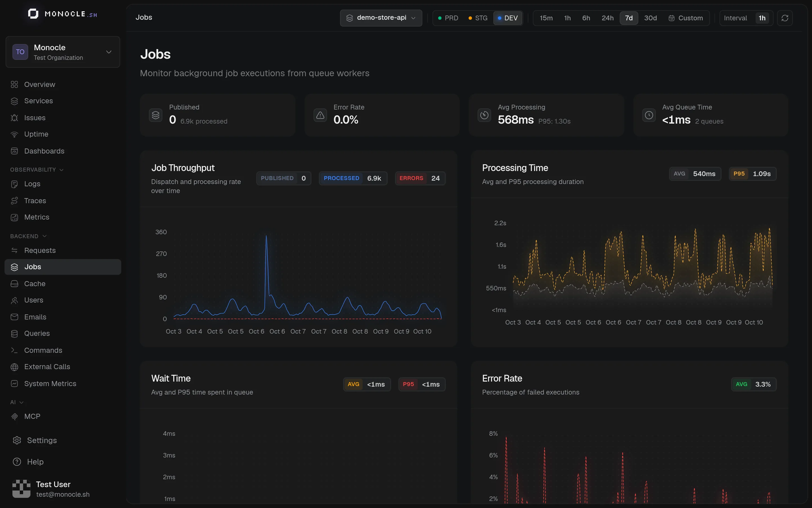Open Settings via its gear icon

[x=17, y=440]
